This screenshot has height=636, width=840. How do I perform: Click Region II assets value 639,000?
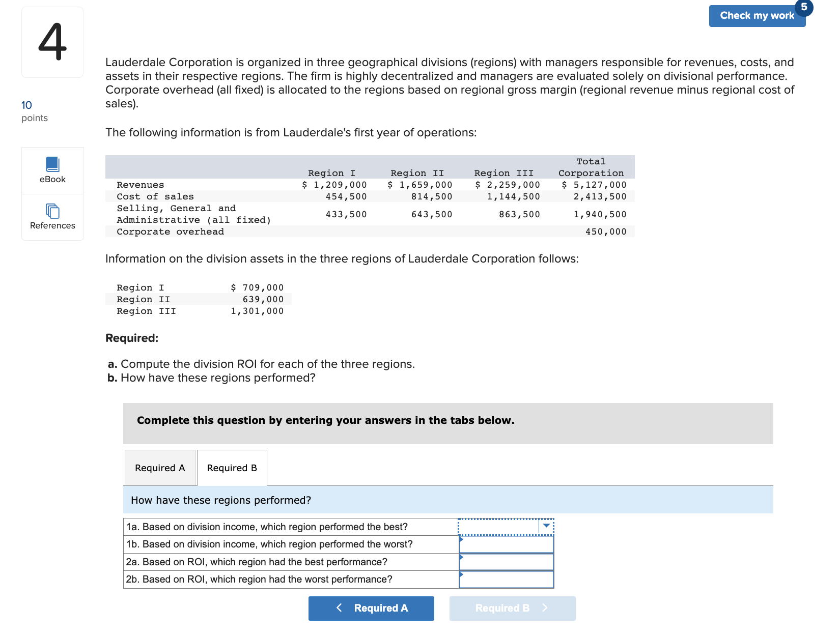click(x=263, y=299)
